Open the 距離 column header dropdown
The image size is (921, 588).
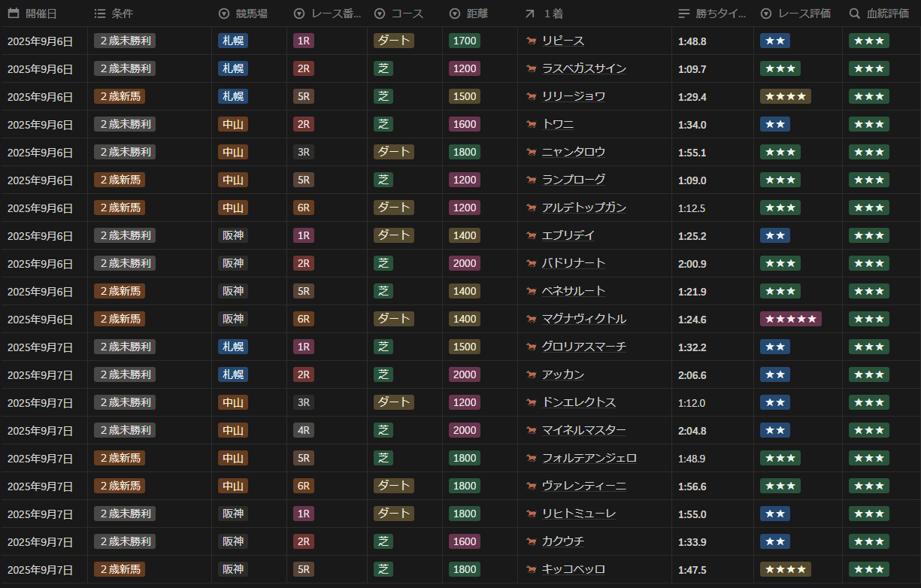(x=455, y=14)
